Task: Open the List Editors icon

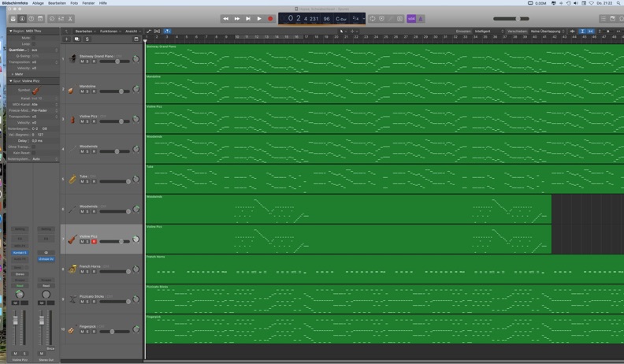Action: tap(604, 19)
